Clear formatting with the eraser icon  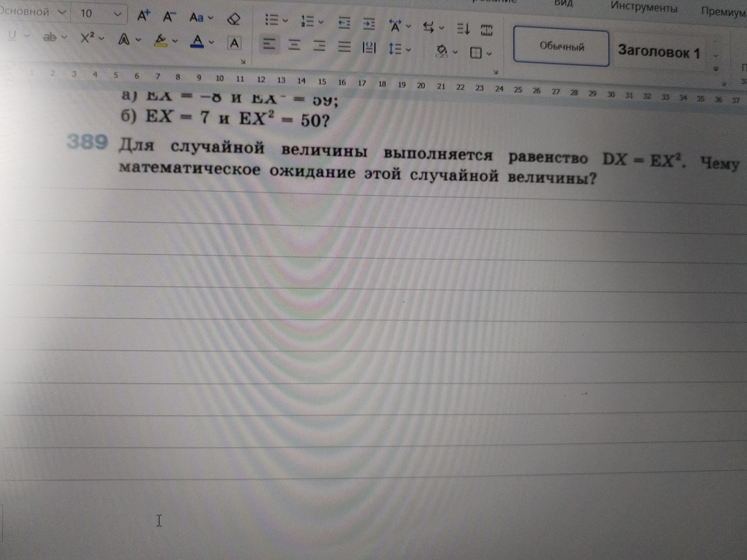point(233,19)
